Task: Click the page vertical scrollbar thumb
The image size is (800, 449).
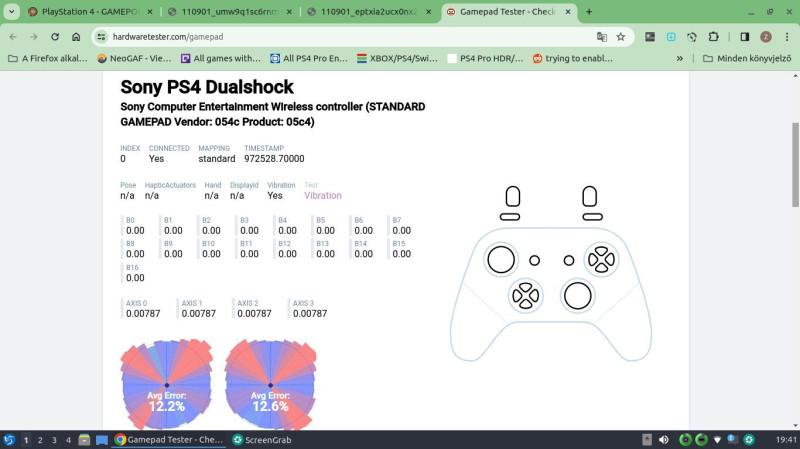Action: pos(795,165)
